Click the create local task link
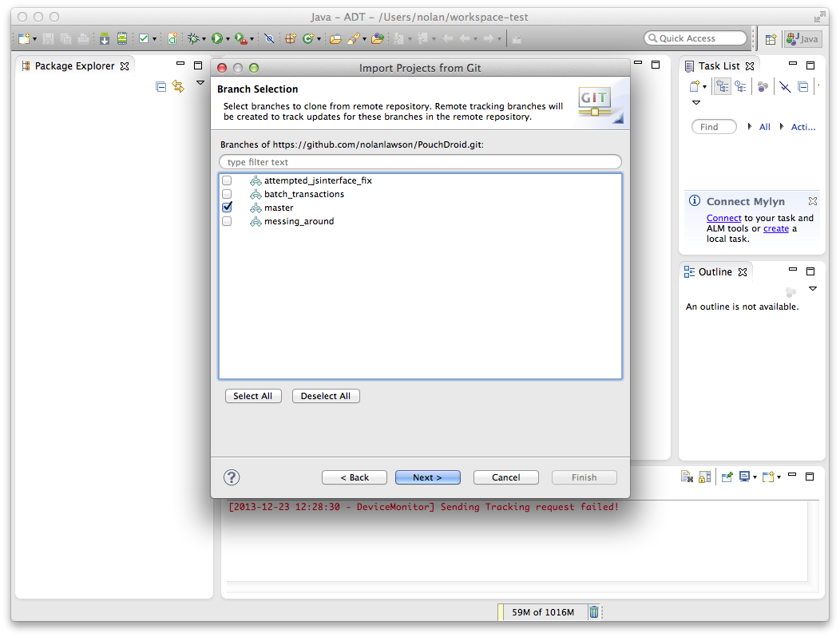Screen dimensions: 840x637 [x=775, y=228]
